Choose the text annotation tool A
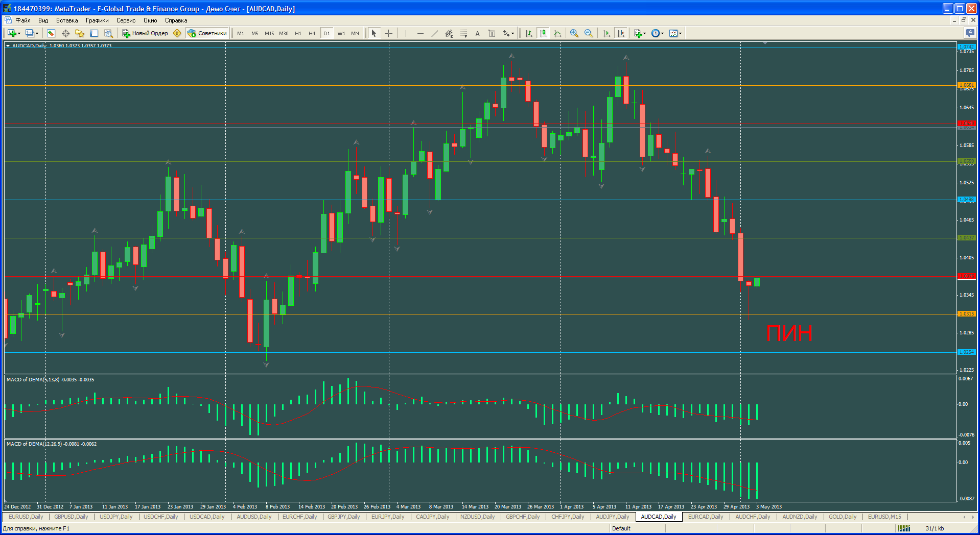This screenshot has width=980, height=535. pyautogui.click(x=477, y=33)
